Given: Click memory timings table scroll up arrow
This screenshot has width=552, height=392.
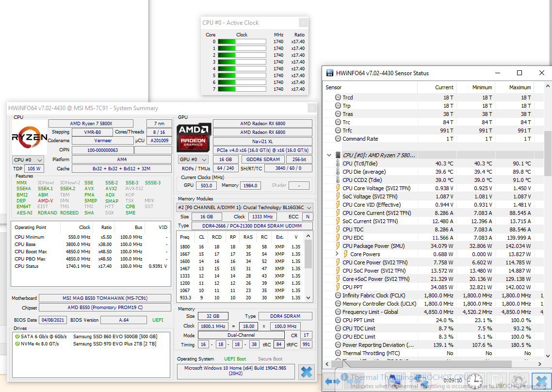Looking at the screenshot, I should coord(308,236).
